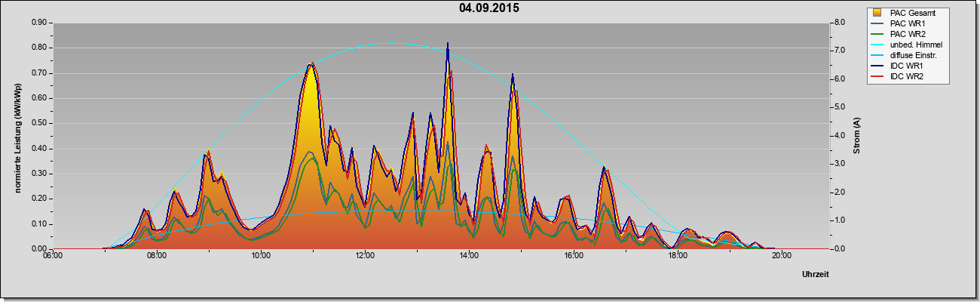Viewport: 980px width, 302px height.
Task: Click the 18:00 mark on time axis
Action: (677, 255)
